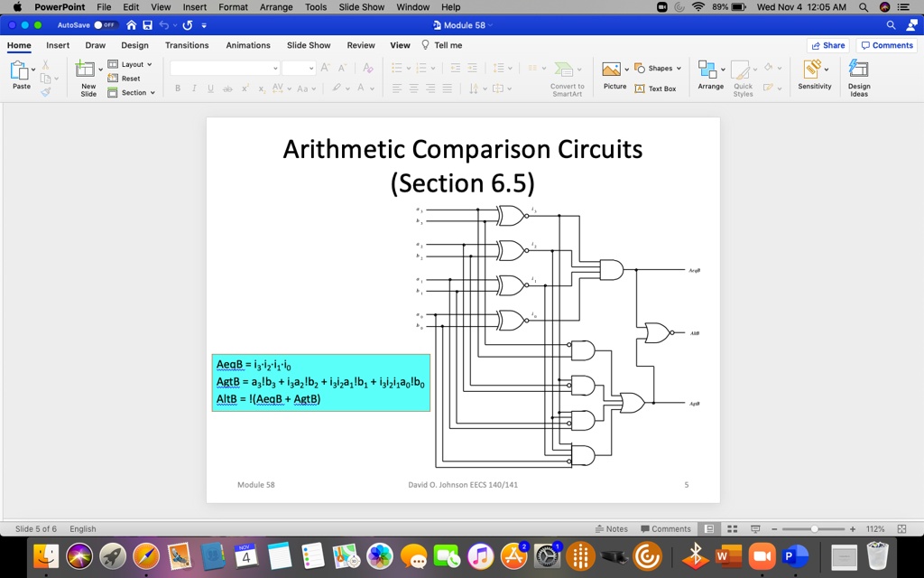Switch to Slide Sorter view

click(x=733, y=529)
